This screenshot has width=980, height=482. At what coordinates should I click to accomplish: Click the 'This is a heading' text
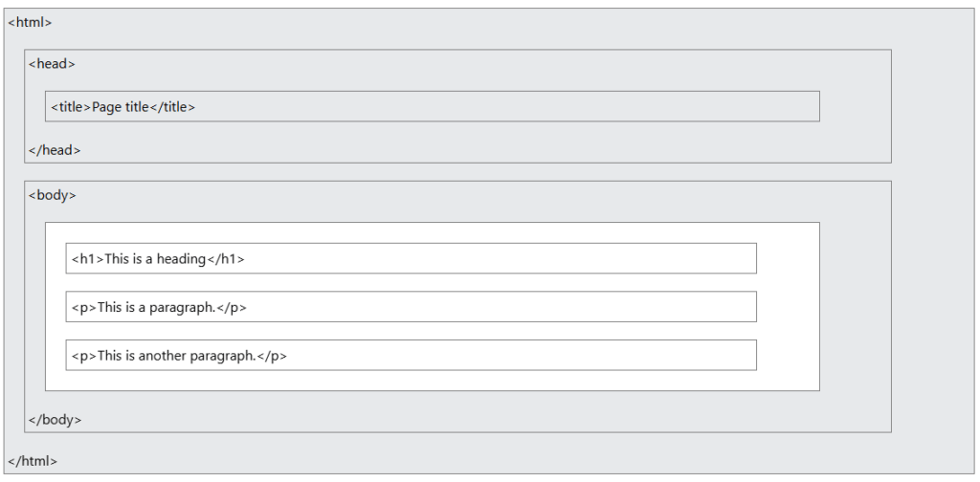click(155, 258)
